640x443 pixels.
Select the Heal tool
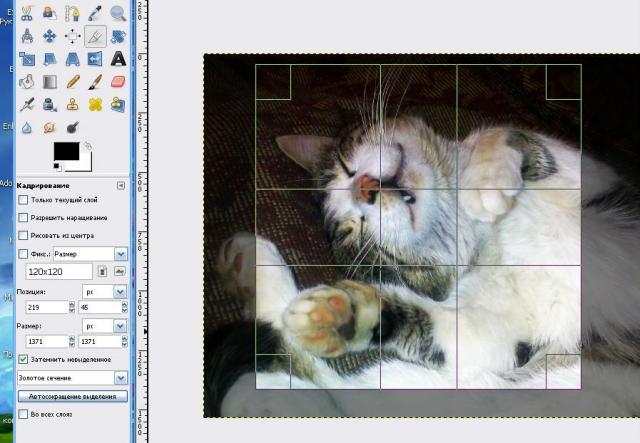95,104
